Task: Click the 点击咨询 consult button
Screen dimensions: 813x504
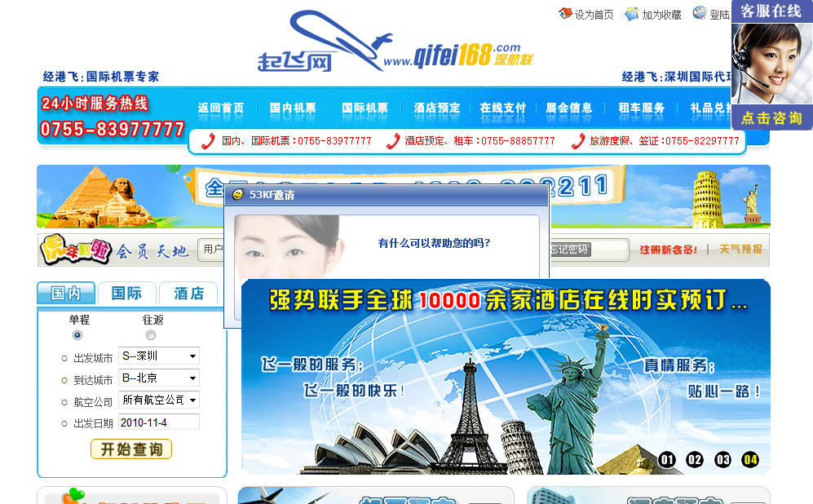Action: (771, 117)
